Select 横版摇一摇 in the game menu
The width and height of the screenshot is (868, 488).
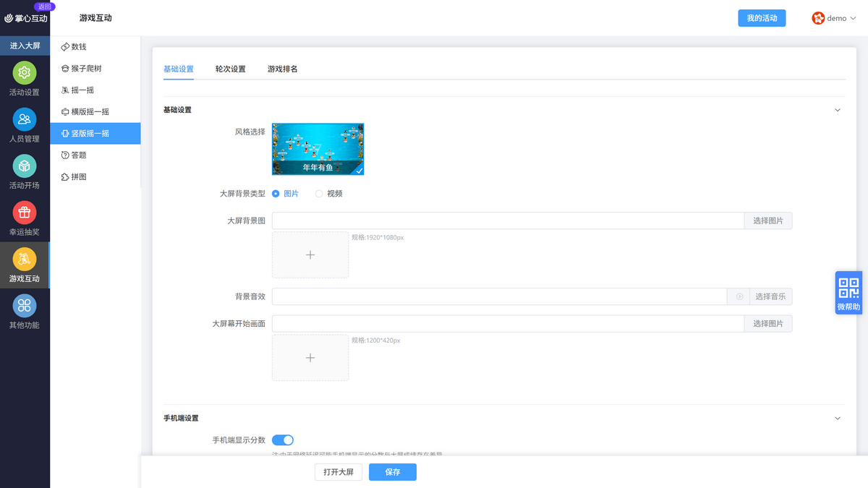pos(95,111)
